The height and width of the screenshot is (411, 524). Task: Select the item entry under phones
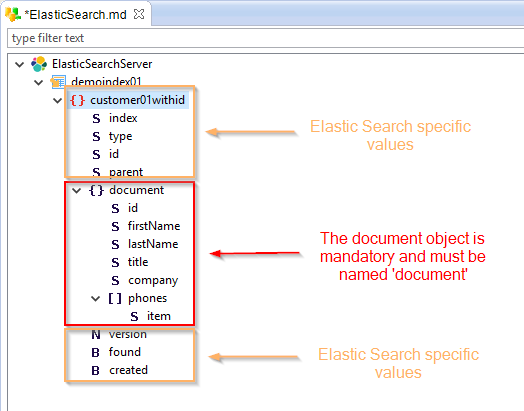point(159,316)
